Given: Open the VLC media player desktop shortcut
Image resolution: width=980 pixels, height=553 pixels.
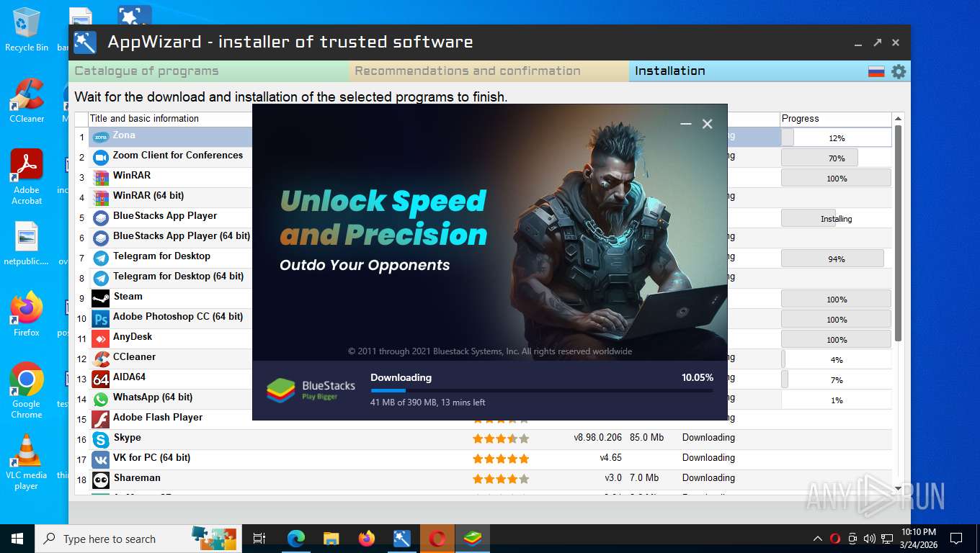Looking at the screenshot, I should point(27,462).
